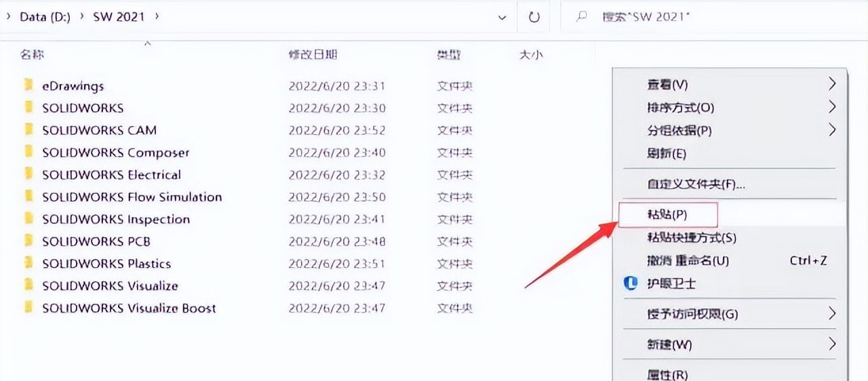Open the 查看(V) menu entry
The height and width of the screenshot is (381, 868).
tap(667, 85)
